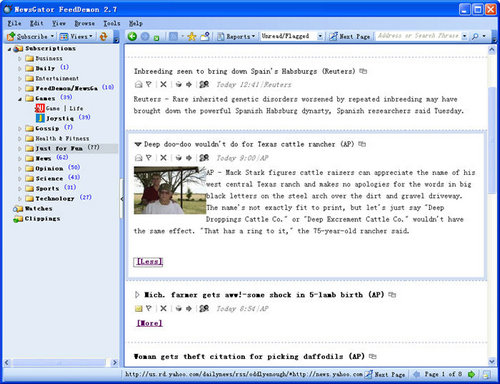Collapse the Subscriptions root arrow
This screenshot has height=384, width=500.
[x=10, y=49]
